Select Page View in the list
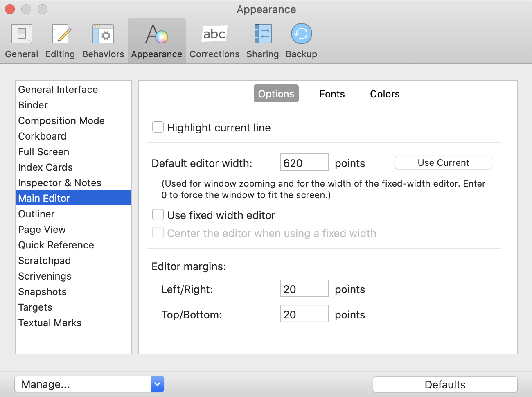The width and height of the screenshot is (532, 397). [73, 230]
